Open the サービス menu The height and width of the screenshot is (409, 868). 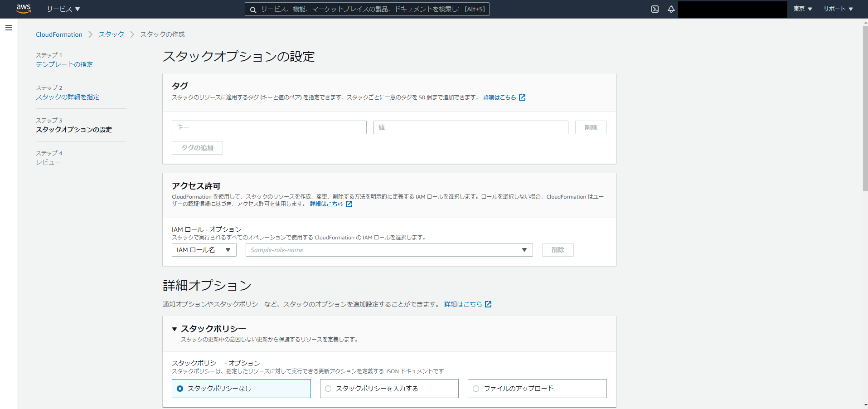(63, 9)
